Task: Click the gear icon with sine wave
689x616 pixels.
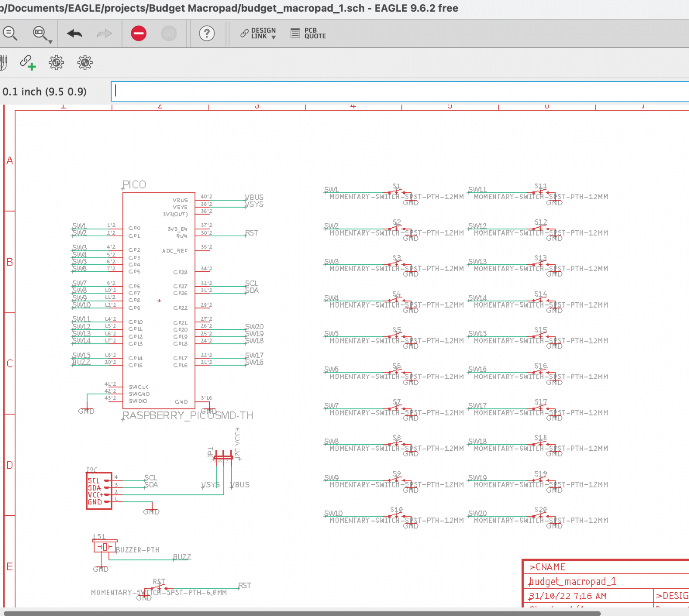Action: pyautogui.click(x=85, y=62)
